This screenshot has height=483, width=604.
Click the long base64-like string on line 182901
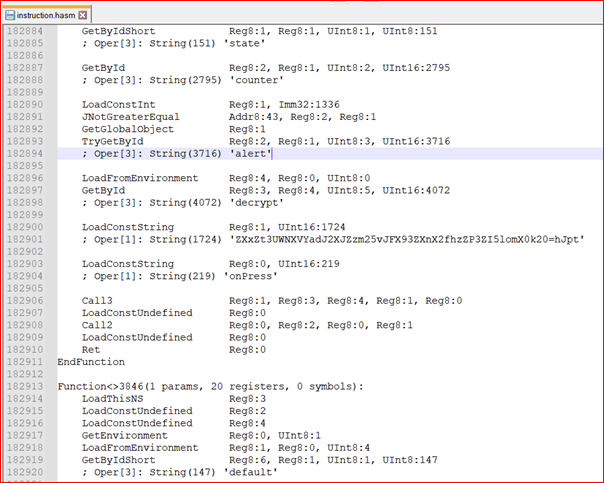(407, 240)
